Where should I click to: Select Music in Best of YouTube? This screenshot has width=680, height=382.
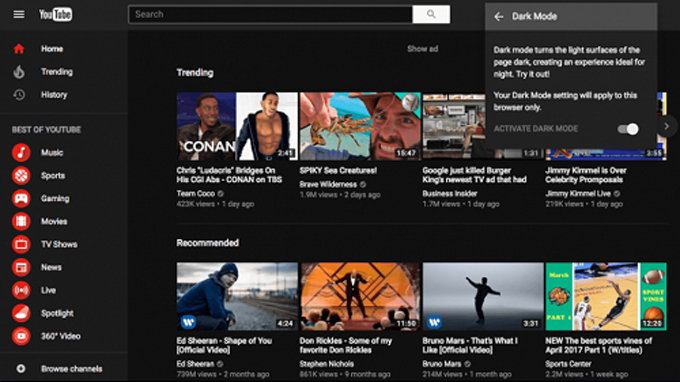pyautogui.click(x=52, y=153)
